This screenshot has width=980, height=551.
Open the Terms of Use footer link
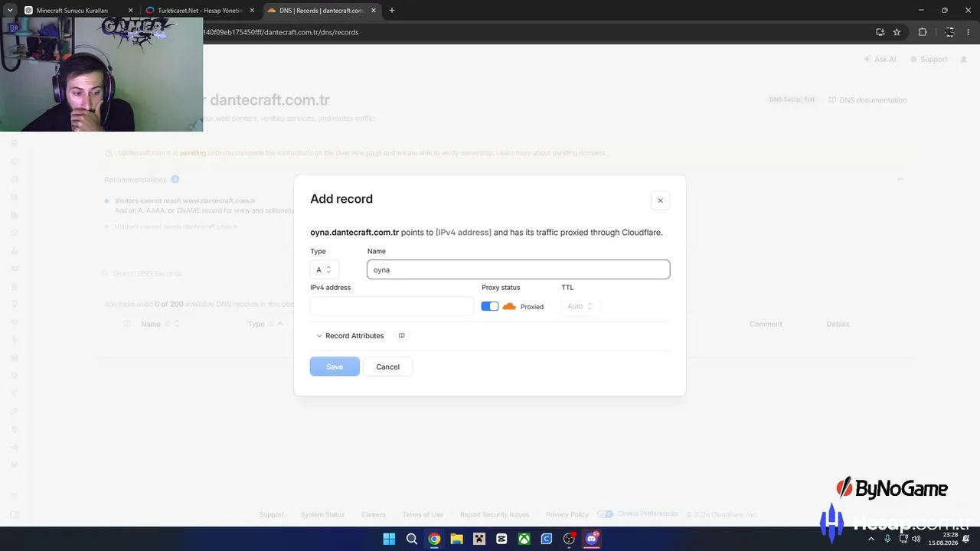click(x=423, y=514)
